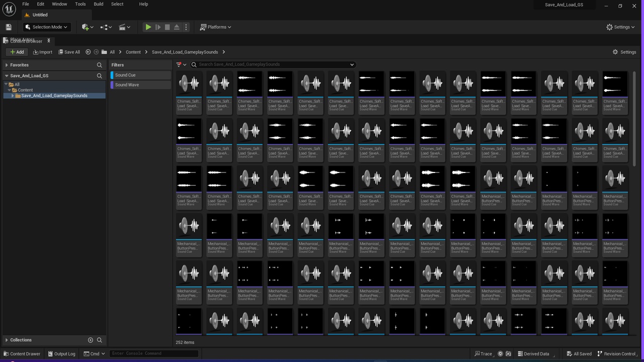
Task: Click the Enter Console Command field
Action: point(154,353)
